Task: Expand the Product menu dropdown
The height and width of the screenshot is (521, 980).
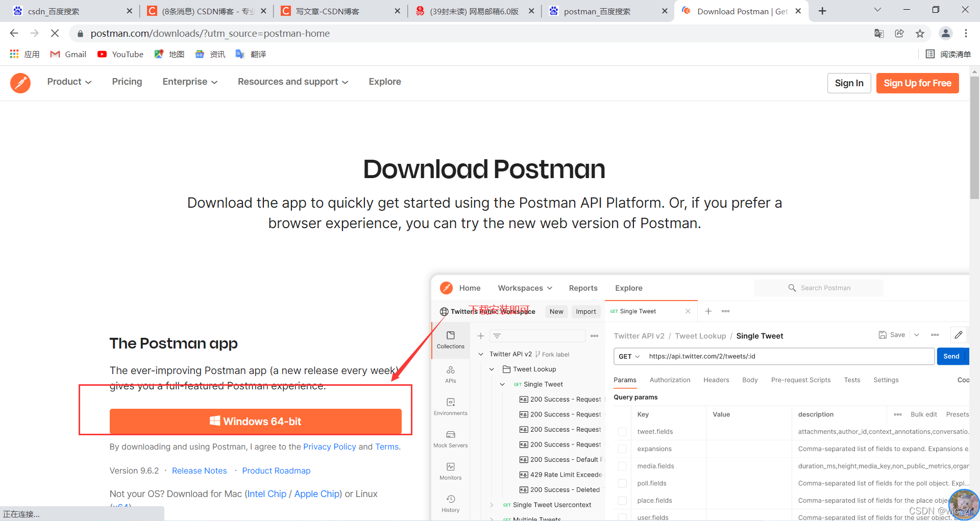Action: [x=69, y=82]
